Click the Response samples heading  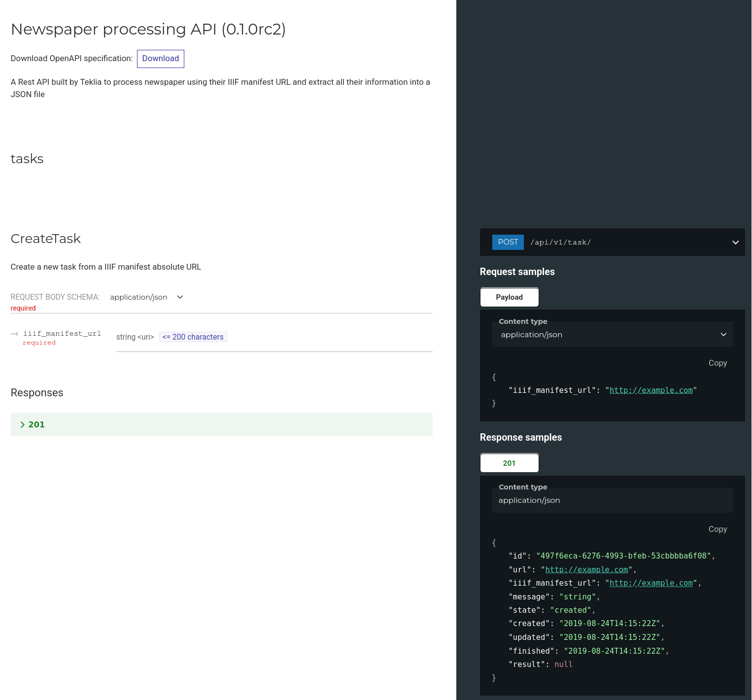click(x=520, y=437)
